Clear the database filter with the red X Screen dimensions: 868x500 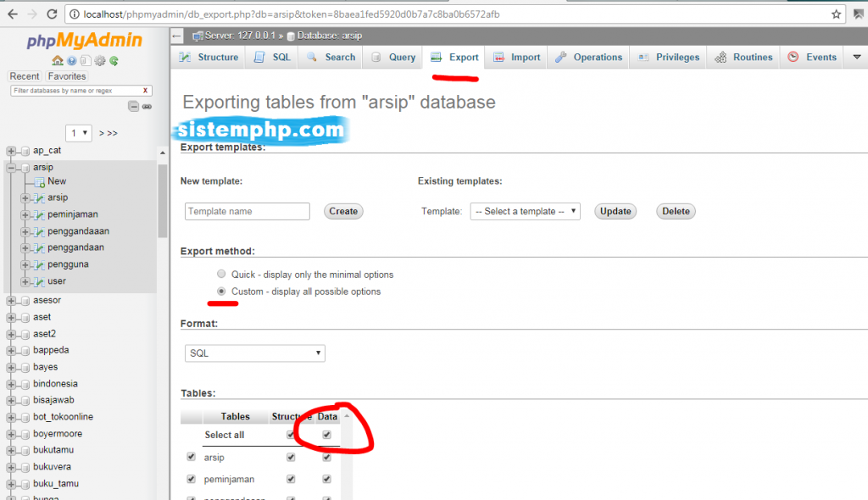[x=145, y=91]
